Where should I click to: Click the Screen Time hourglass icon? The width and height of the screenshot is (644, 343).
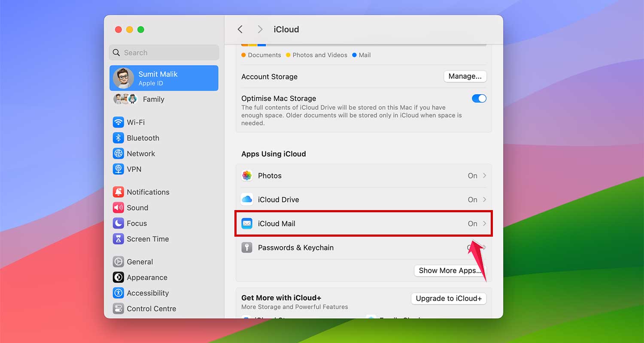coord(118,239)
